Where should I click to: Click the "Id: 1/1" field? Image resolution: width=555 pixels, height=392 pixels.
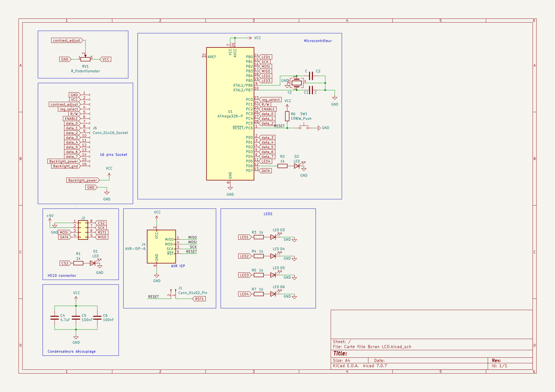coord(499,366)
